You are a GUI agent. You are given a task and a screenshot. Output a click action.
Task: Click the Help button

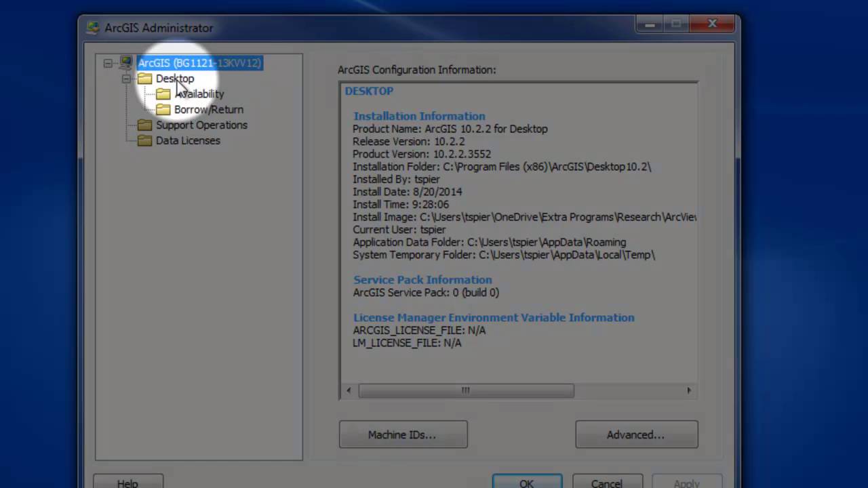coord(127,483)
